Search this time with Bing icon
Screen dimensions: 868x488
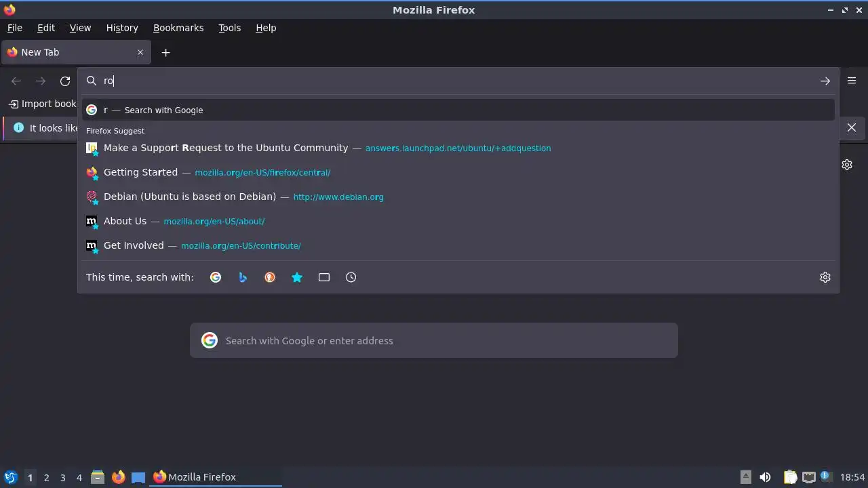click(x=243, y=277)
